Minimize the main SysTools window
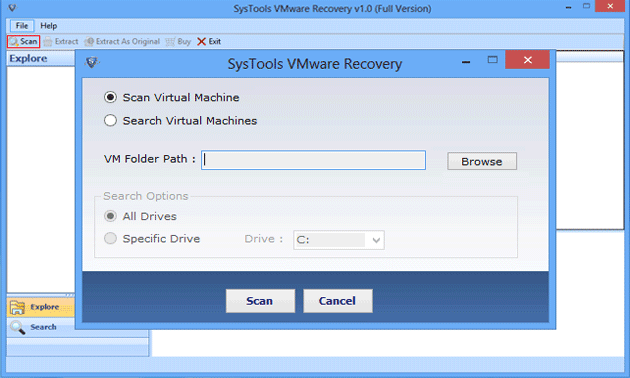 coord(569,7)
